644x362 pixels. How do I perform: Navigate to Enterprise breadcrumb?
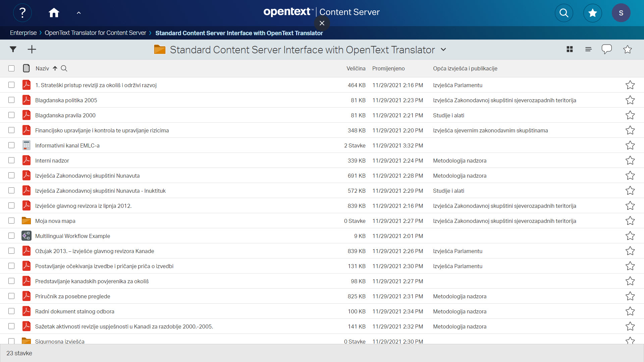pos(23,33)
